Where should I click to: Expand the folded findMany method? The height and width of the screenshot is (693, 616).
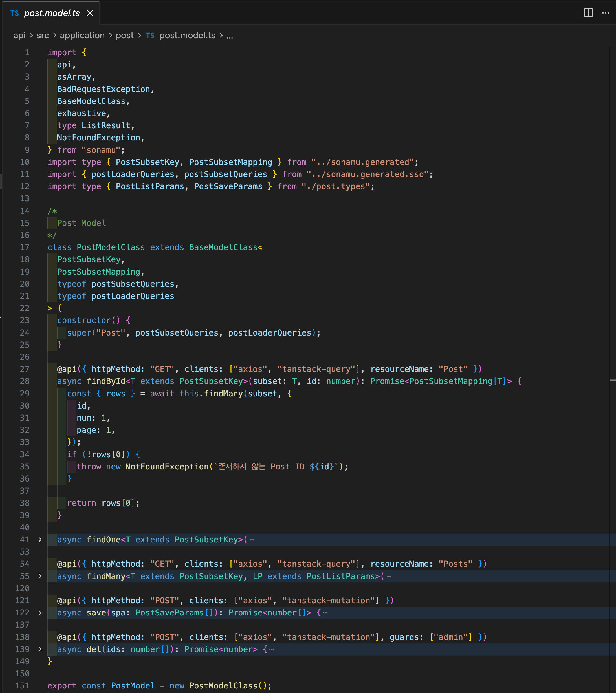pyautogui.click(x=40, y=576)
